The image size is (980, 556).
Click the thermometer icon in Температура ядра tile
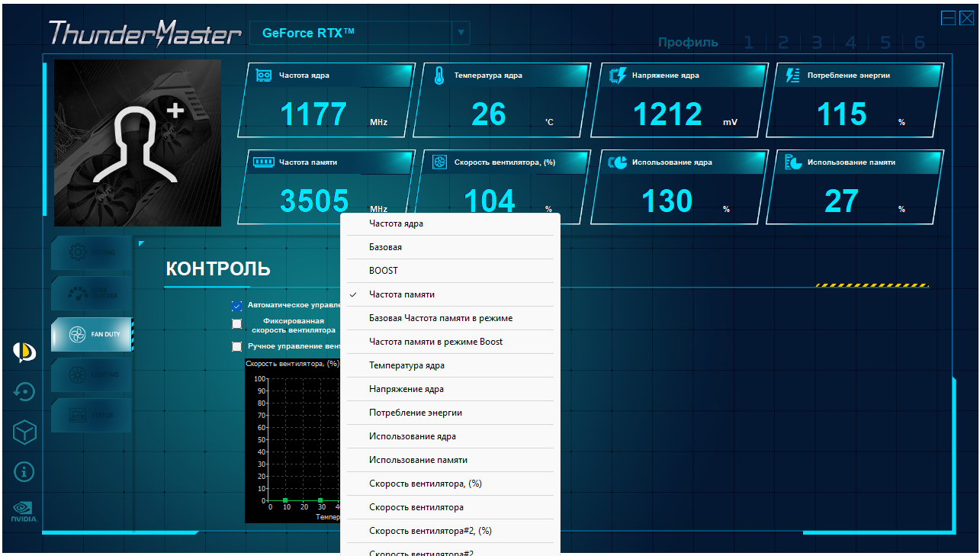pyautogui.click(x=439, y=76)
